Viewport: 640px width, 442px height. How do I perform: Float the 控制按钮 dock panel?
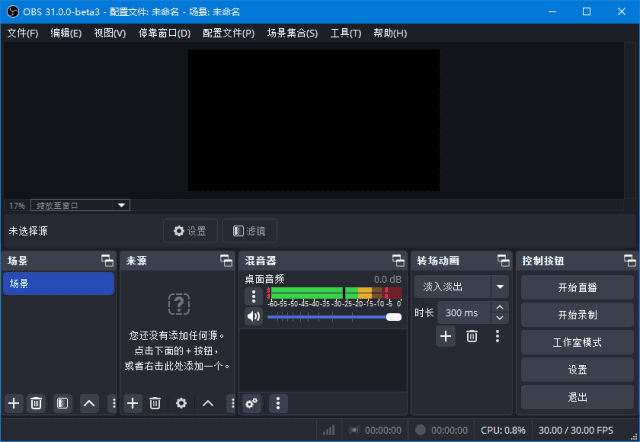625,261
